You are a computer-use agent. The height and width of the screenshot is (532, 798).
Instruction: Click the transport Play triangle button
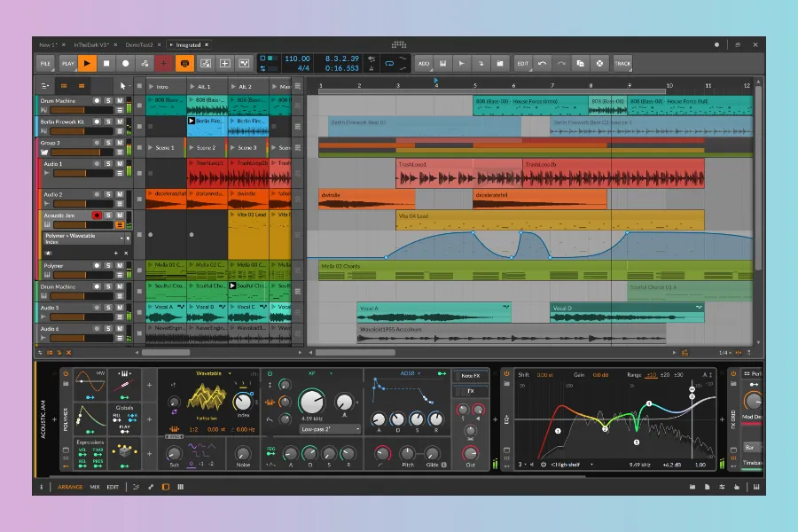pyautogui.click(x=87, y=63)
